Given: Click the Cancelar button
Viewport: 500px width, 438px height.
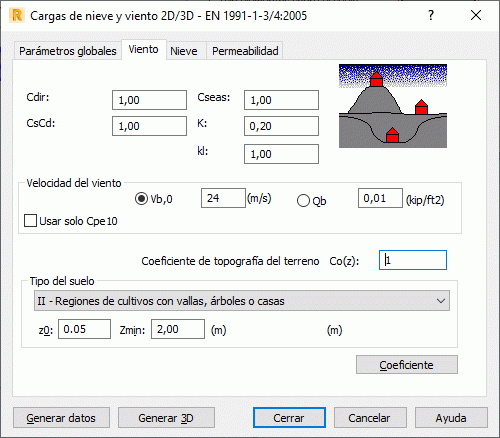Looking at the screenshot, I should pos(370,418).
